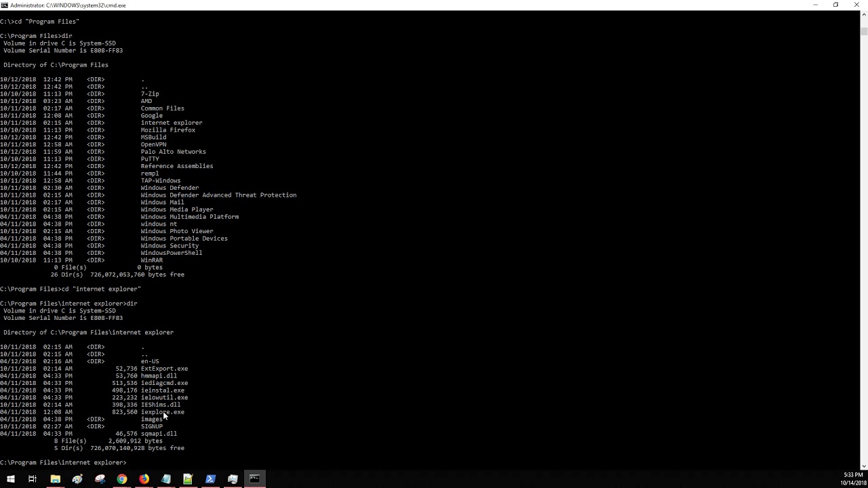This screenshot has height=488, width=868.
Task: Open Notepad++ from the taskbar
Action: click(188, 479)
